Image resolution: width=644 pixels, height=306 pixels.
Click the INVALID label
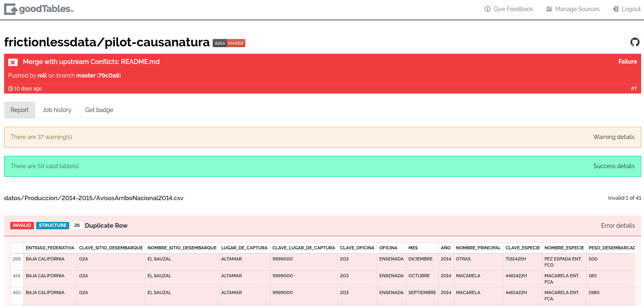[22, 226]
